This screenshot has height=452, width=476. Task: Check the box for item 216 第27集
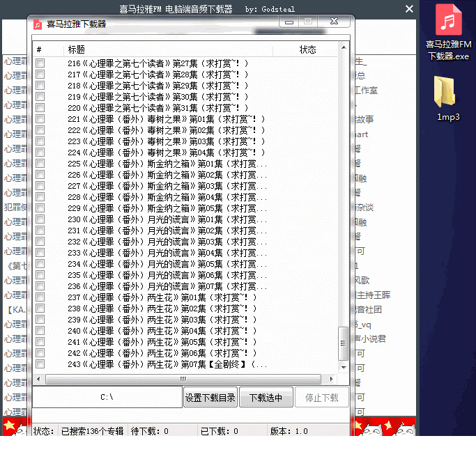pos(40,63)
